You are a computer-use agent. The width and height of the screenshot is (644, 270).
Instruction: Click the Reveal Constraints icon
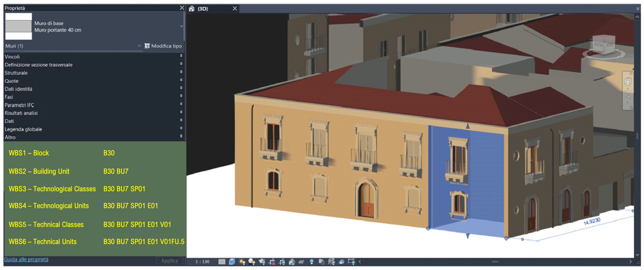[351, 262]
